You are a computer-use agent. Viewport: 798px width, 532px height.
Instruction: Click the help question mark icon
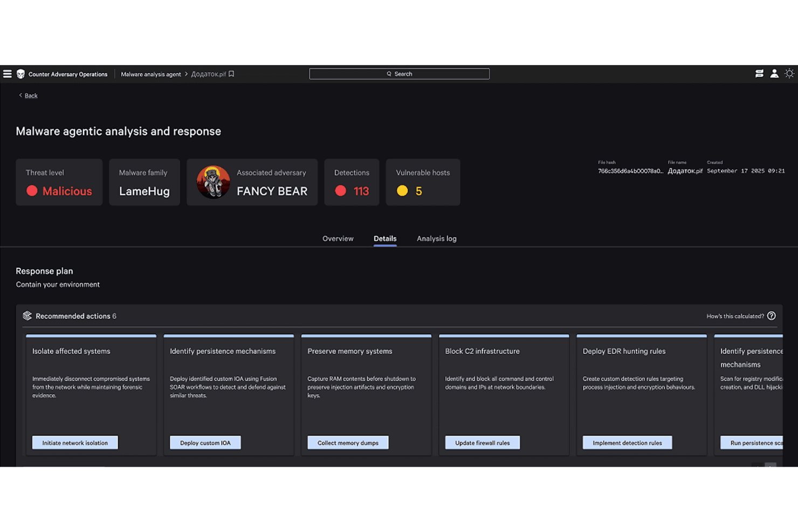pos(772,316)
